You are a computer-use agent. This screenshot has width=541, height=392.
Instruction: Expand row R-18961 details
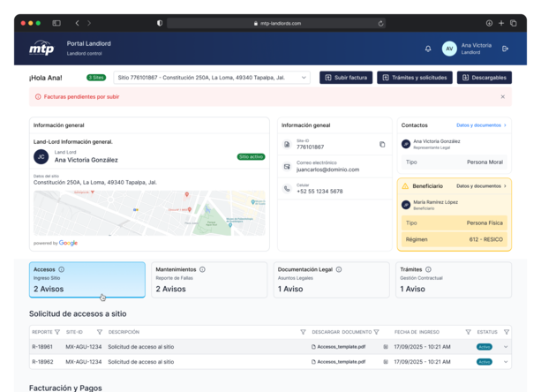tap(506, 347)
